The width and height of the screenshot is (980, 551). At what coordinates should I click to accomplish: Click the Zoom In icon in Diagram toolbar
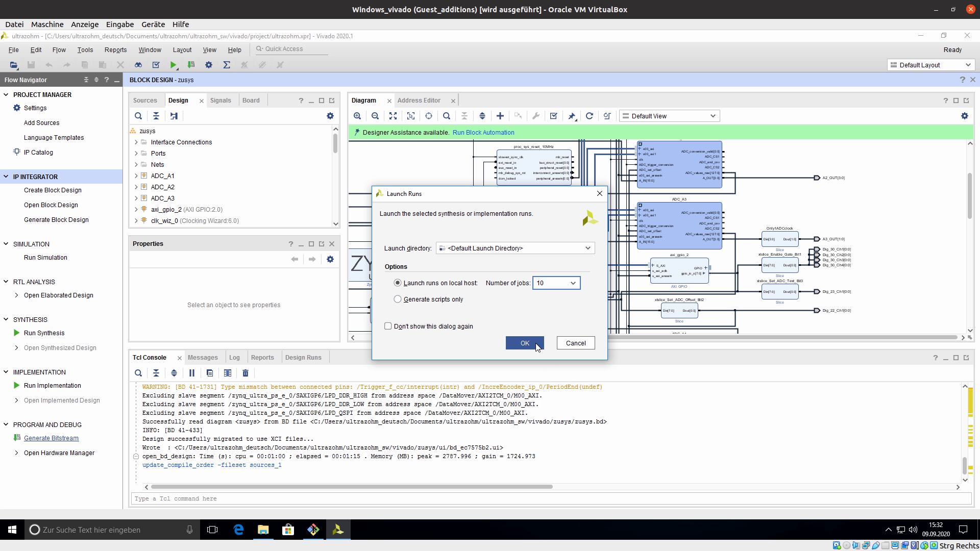pos(357,116)
